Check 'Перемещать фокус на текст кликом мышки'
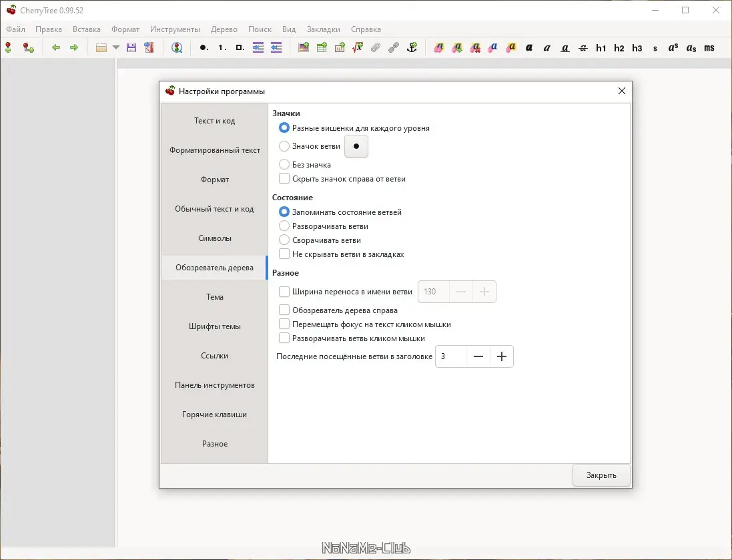The image size is (732, 560). click(284, 324)
